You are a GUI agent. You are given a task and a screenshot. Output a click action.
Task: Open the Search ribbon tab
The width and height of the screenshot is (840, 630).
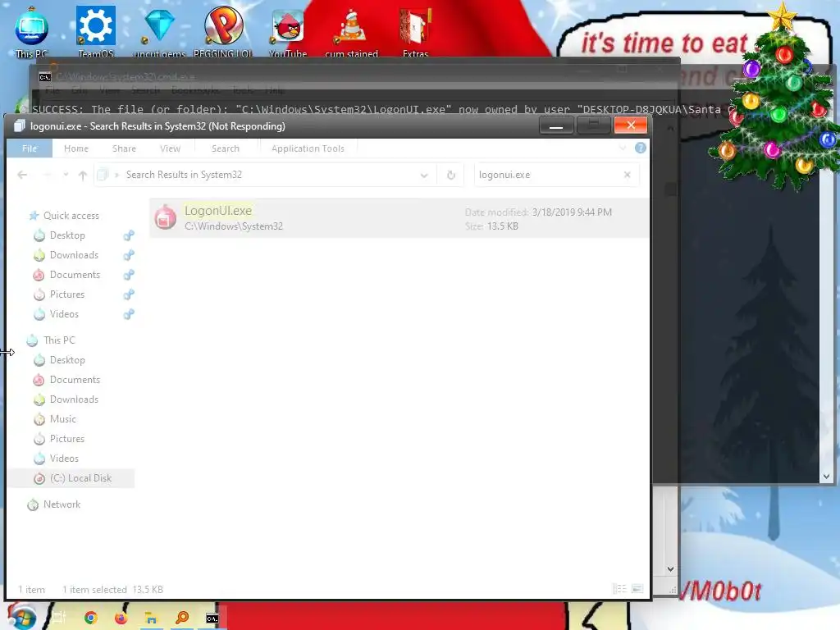click(x=225, y=148)
